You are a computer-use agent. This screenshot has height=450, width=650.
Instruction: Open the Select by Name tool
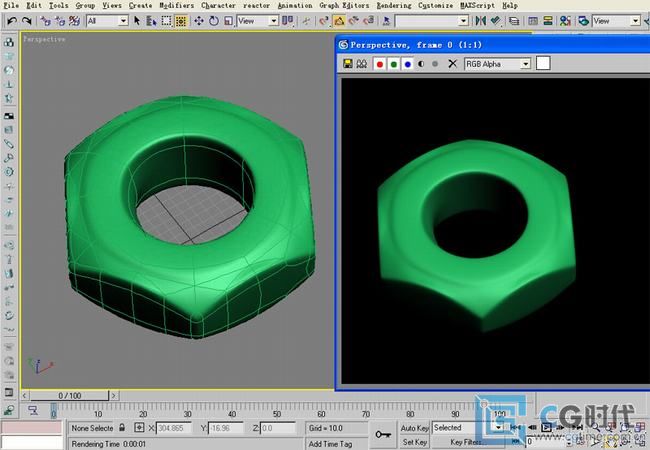pos(151,21)
